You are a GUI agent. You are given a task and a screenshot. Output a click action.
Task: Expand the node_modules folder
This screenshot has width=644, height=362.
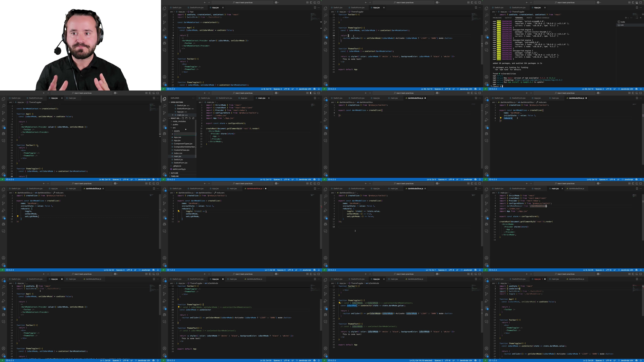pos(179,121)
